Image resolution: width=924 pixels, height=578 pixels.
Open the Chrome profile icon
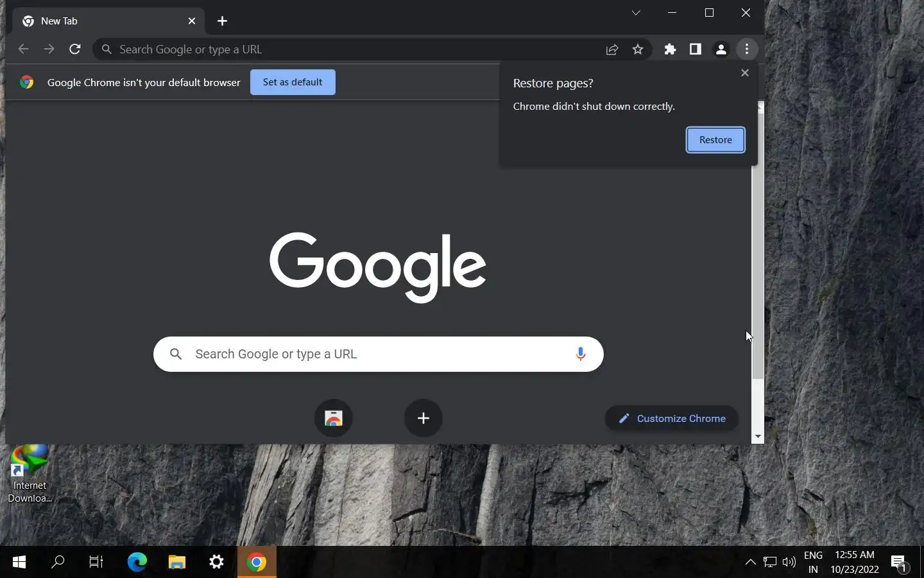(x=721, y=49)
